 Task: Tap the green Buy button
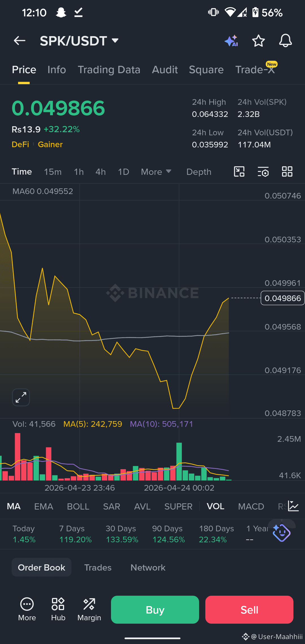coord(155,610)
